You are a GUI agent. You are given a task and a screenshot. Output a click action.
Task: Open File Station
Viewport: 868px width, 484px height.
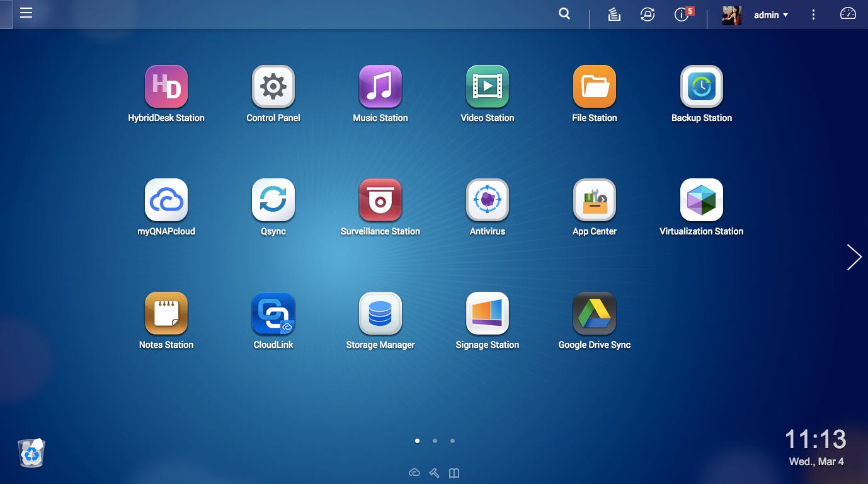595,87
